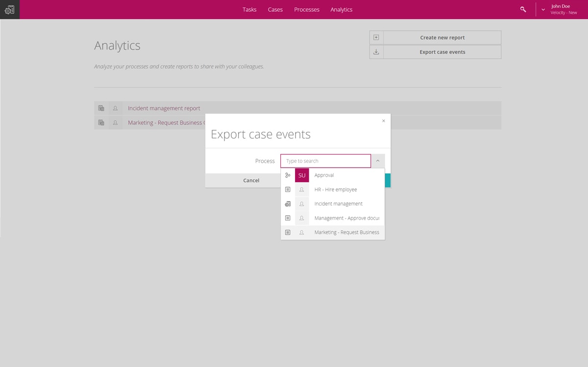Open search with the magnifier icon
This screenshot has height=367, width=588.
[x=523, y=9]
